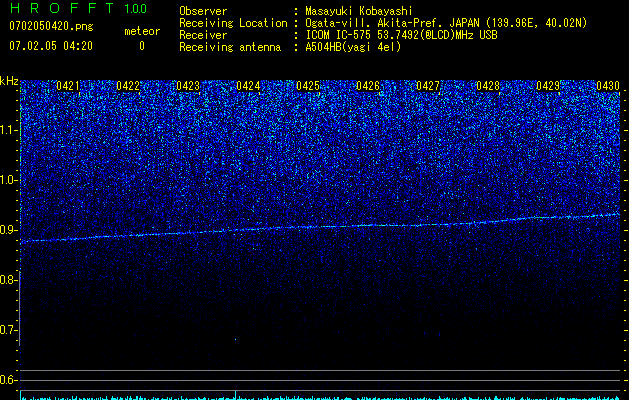
Task: Click the meteor count label
Action: coord(142,31)
